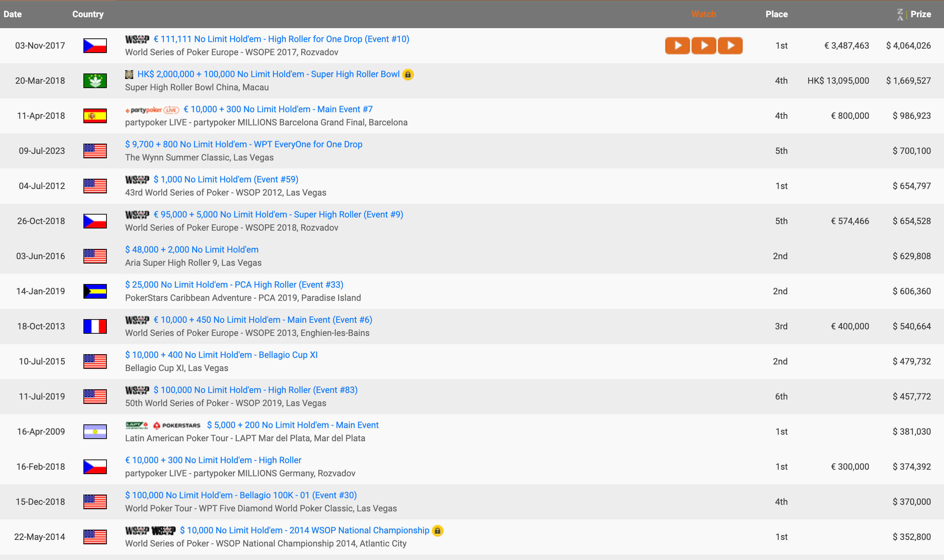The height and width of the screenshot is (560, 944).
Task: Click the Bahamas flag on the PCA row
Action: (95, 291)
